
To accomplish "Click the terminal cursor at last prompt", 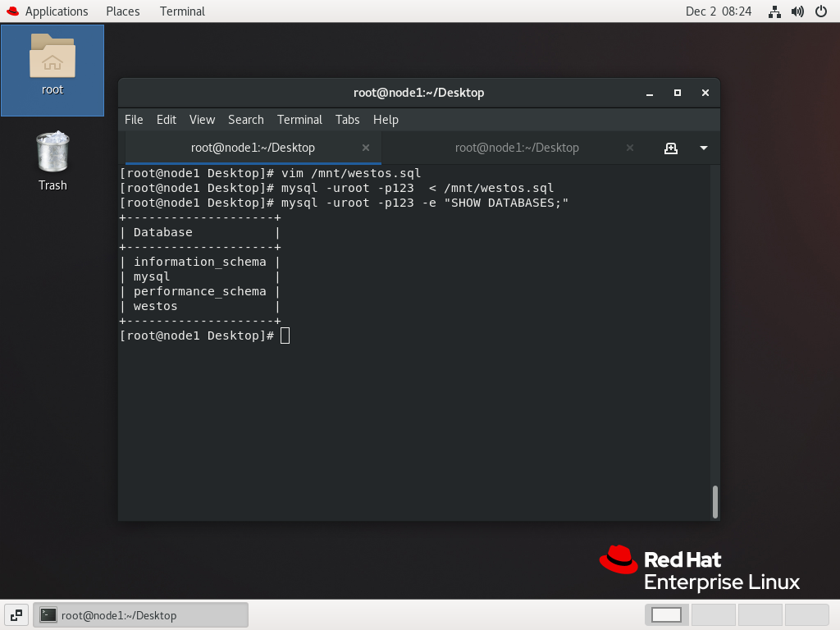I will pyautogui.click(x=285, y=336).
